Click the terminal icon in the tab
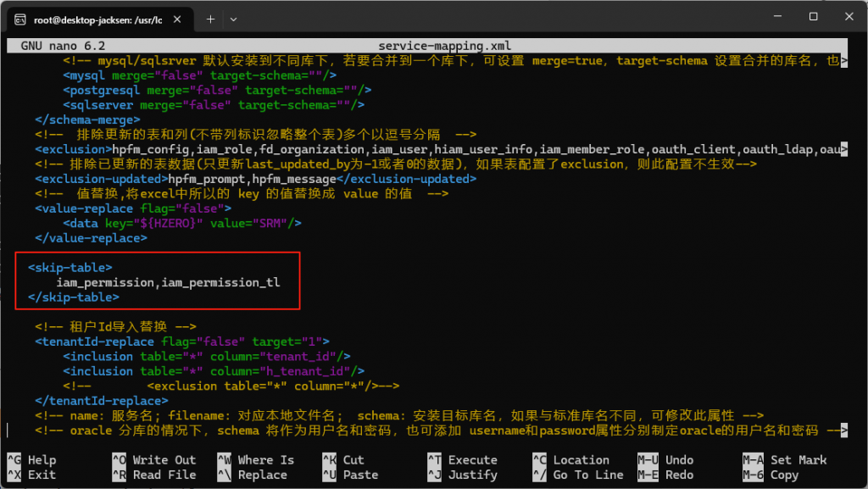Screen dimensions: 868x489 point(19,19)
